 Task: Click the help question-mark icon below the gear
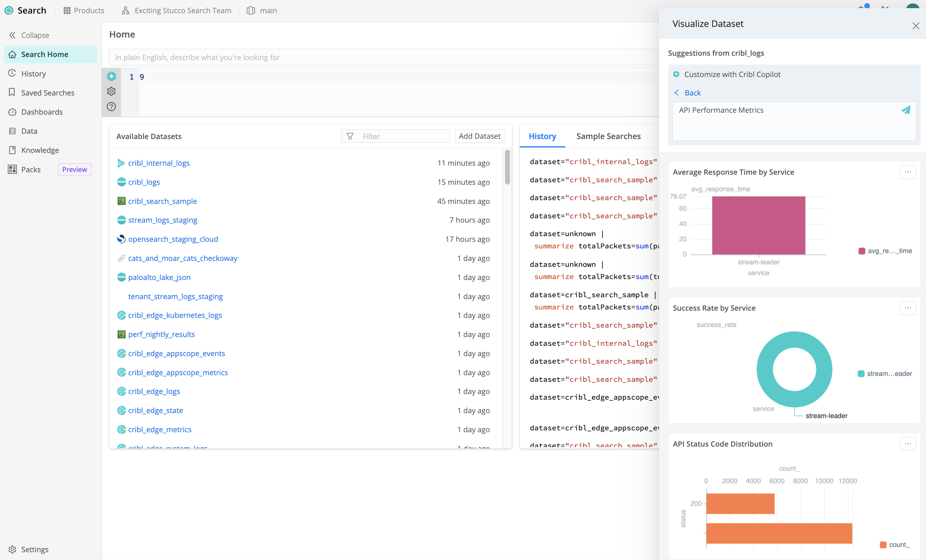pyautogui.click(x=111, y=107)
